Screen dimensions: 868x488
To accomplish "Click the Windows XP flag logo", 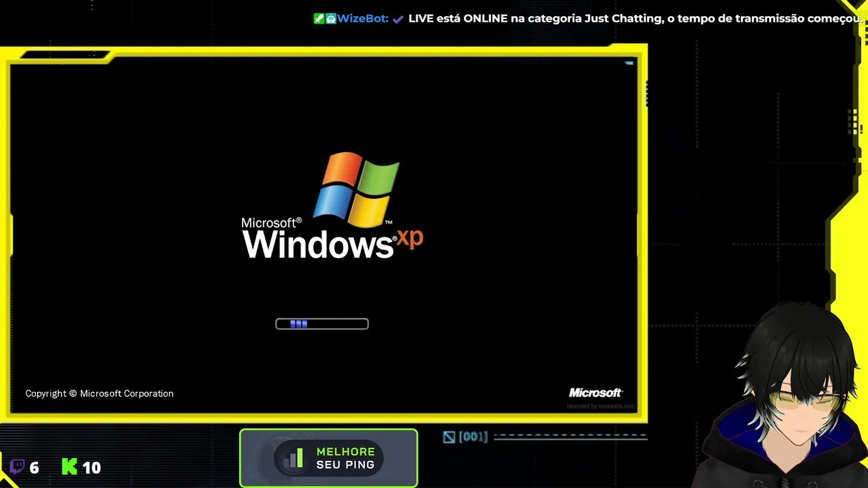I will coord(357,189).
